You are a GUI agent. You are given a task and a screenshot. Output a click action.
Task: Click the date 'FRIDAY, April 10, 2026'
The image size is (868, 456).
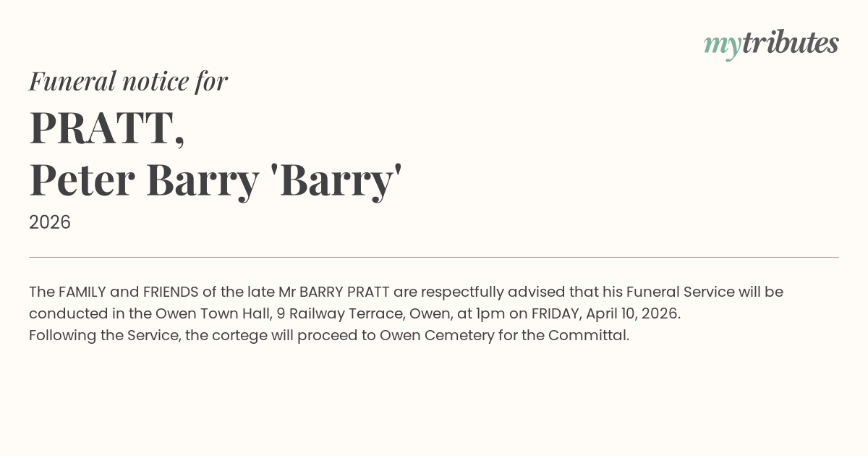coord(605,314)
